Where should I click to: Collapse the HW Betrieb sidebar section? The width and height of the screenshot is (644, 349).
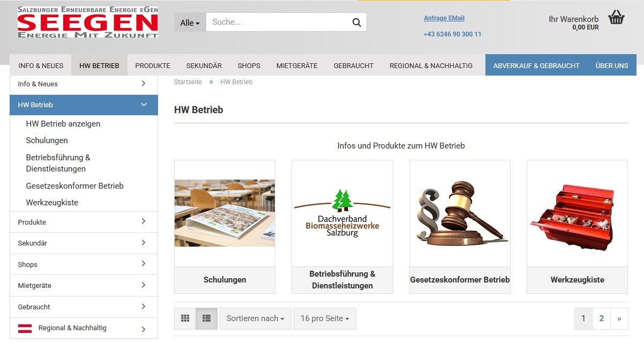pos(143,105)
